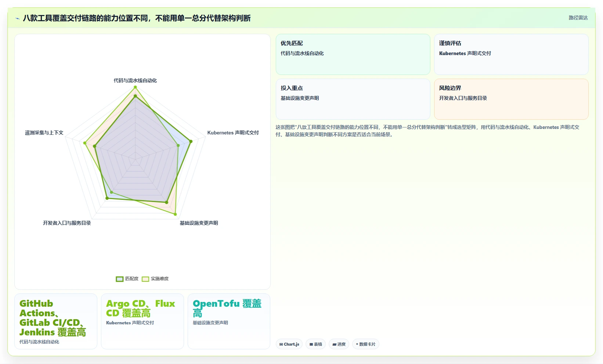603x364 pixels.
Task: Select the 进度 tag chip
Action: point(339,344)
